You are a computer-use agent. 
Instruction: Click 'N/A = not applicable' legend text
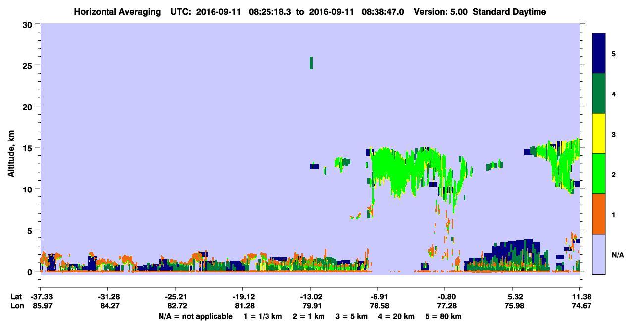[196, 316]
